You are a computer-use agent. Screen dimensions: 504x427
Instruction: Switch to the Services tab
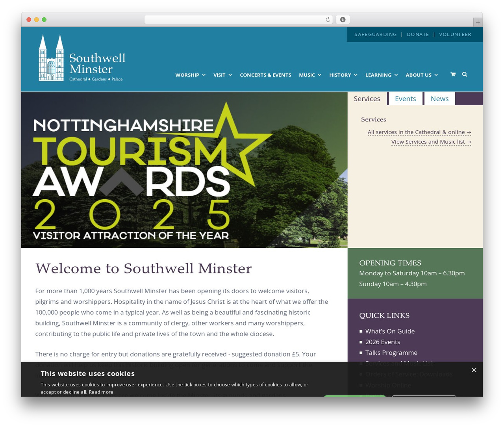367,99
